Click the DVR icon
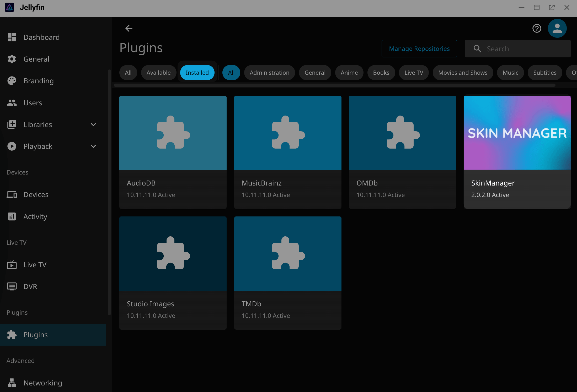Viewport: 577px width, 392px height. 12,286
